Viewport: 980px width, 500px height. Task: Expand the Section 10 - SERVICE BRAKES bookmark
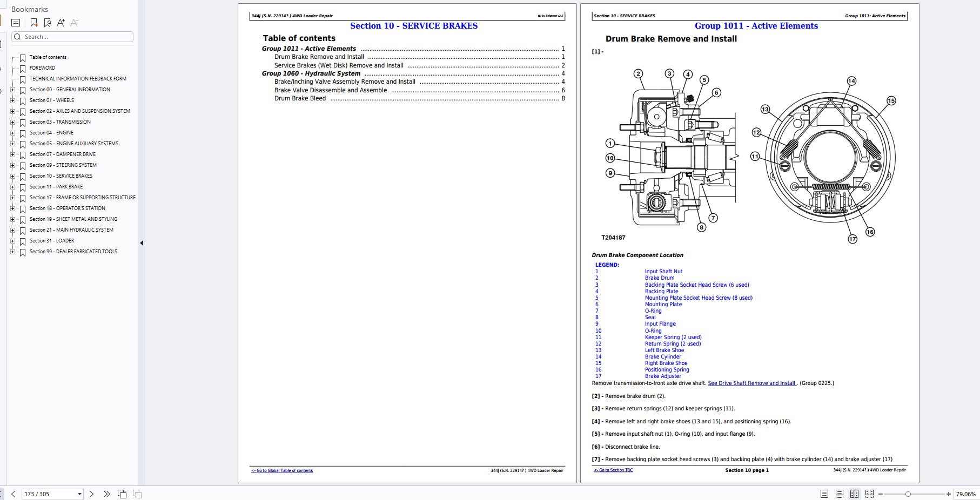tap(13, 176)
